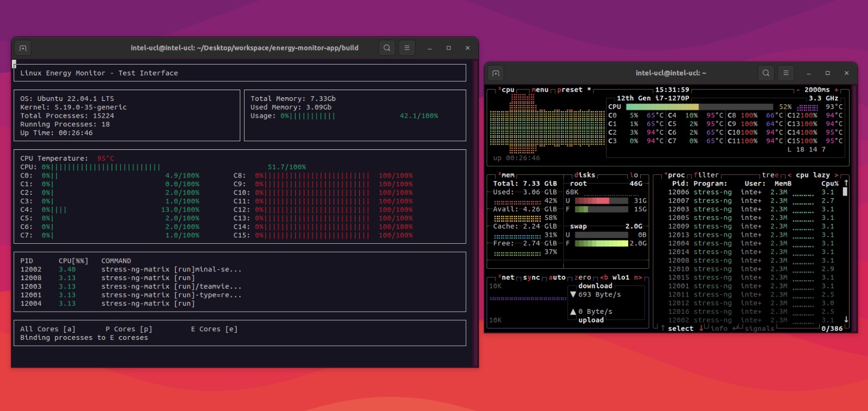Click the MemB column header in btop
This screenshot has height=411, width=868.
pyautogui.click(x=783, y=184)
